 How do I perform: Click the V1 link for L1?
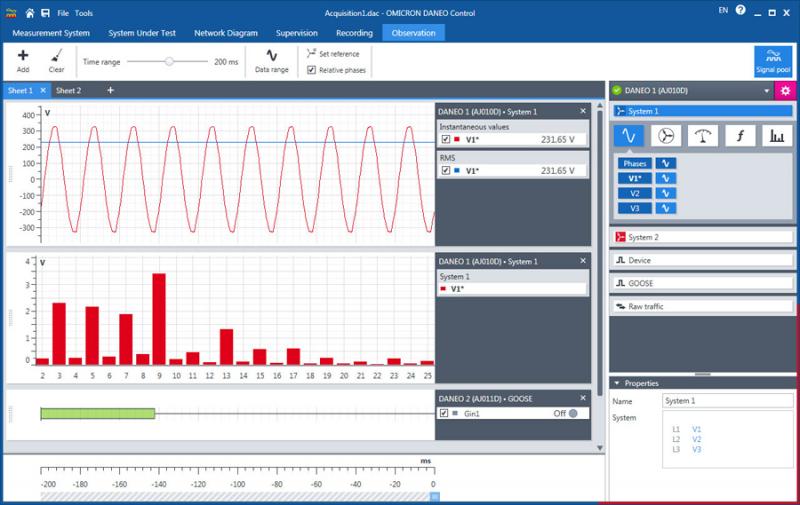696,430
